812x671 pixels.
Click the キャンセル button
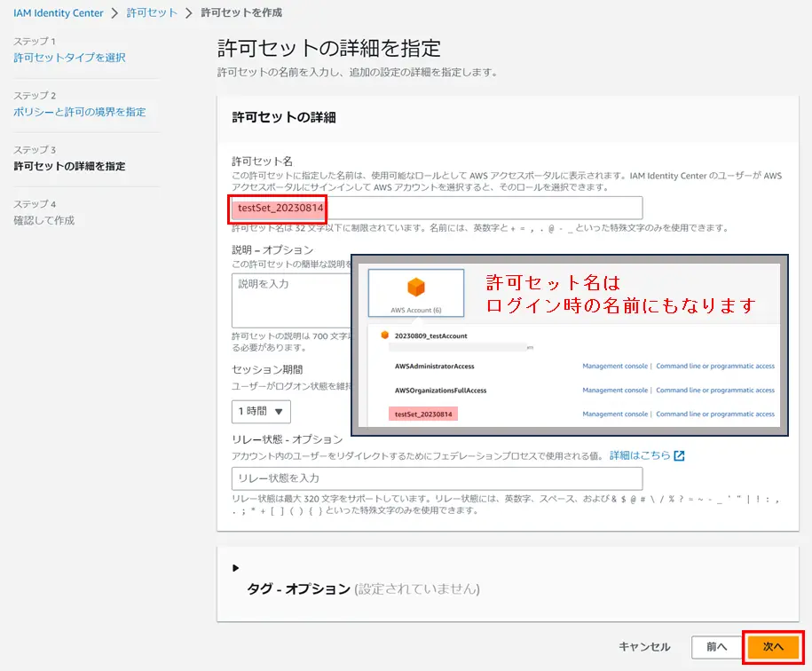[644, 647]
